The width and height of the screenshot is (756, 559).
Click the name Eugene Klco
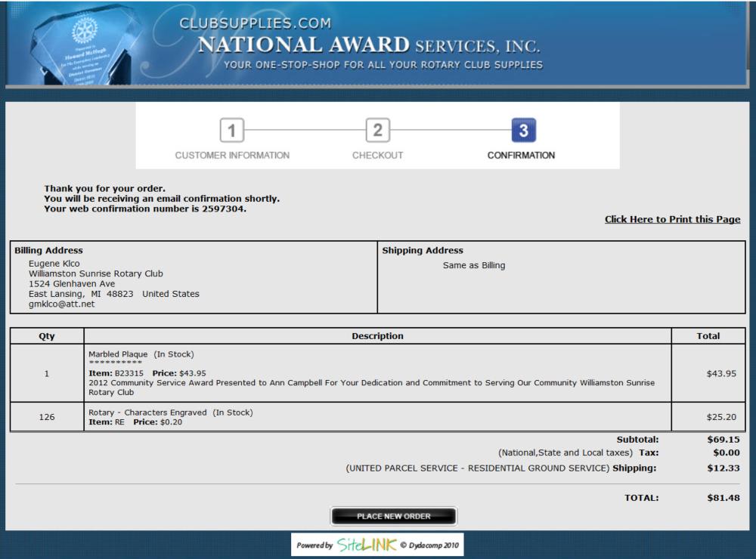pyautogui.click(x=54, y=264)
